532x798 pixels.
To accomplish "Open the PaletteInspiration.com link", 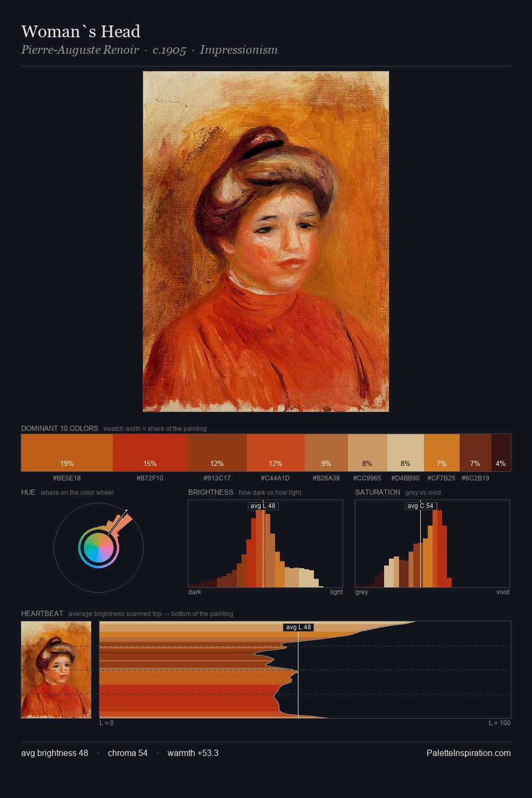I will 469,753.
